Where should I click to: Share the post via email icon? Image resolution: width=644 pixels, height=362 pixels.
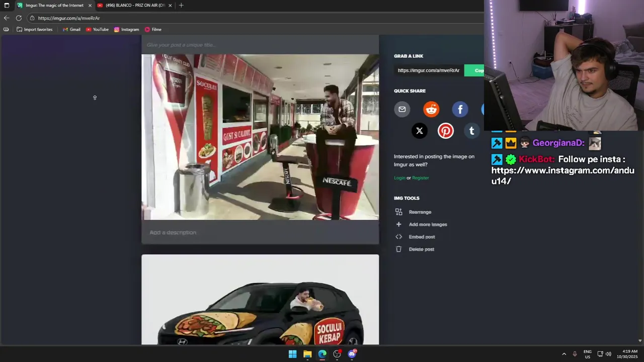(402, 109)
